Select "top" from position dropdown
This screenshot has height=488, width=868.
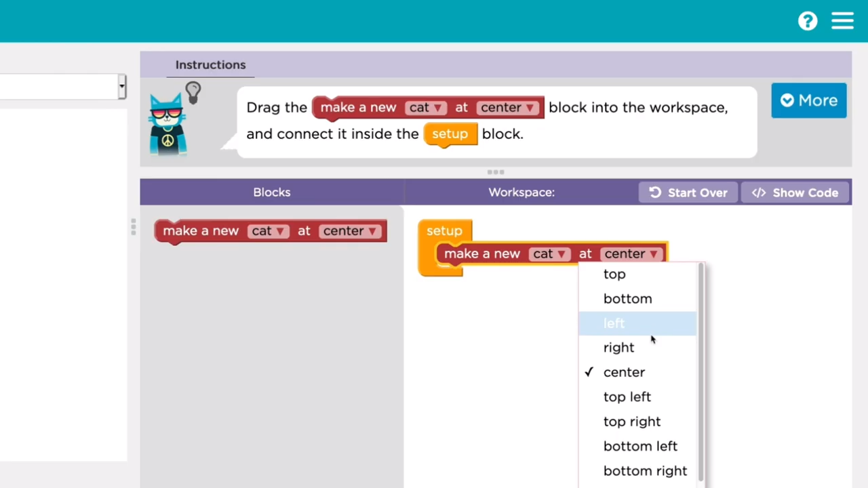614,274
